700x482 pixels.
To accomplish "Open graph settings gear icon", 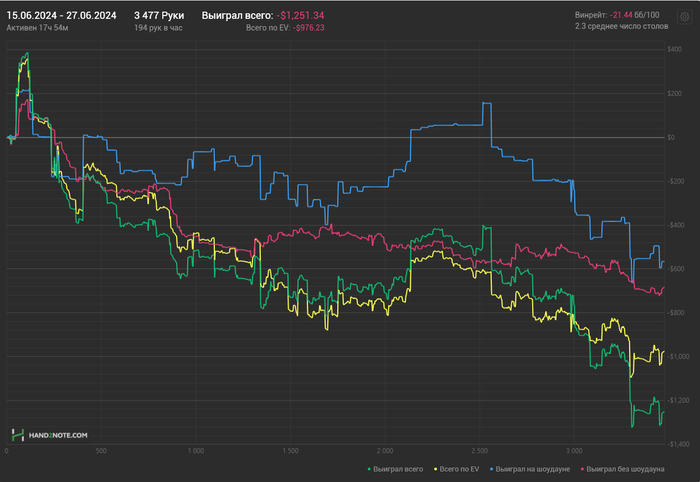I will pyautogui.click(x=686, y=15).
